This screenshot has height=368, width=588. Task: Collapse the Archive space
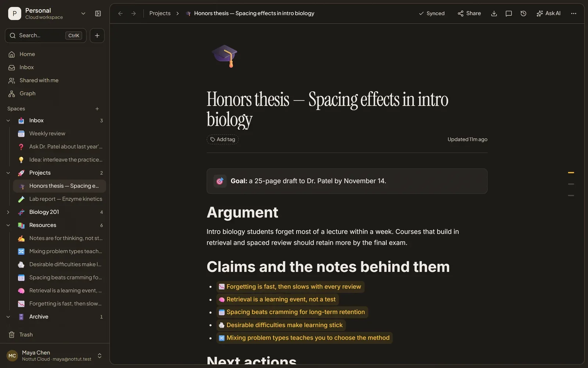pyautogui.click(x=8, y=317)
